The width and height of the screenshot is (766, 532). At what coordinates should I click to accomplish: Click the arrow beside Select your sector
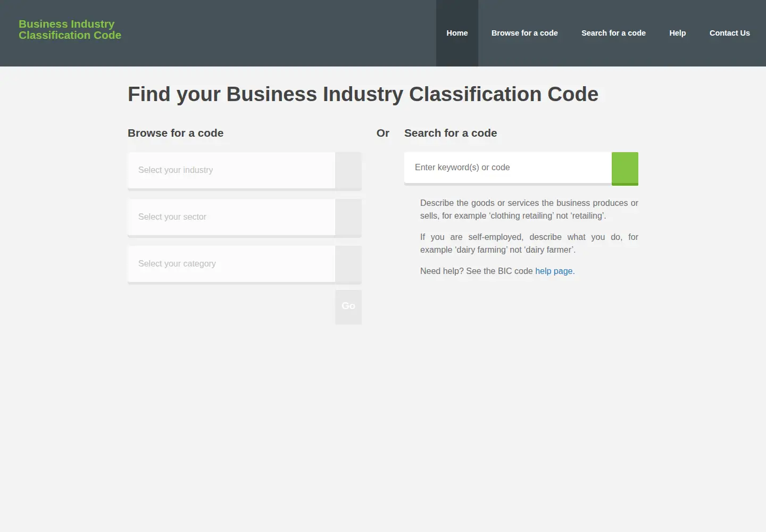click(348, 217)
